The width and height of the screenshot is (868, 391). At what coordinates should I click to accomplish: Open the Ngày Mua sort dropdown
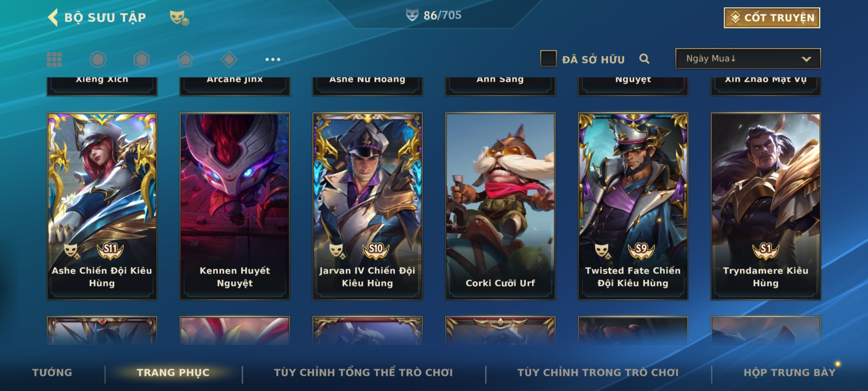click(748, 58)
